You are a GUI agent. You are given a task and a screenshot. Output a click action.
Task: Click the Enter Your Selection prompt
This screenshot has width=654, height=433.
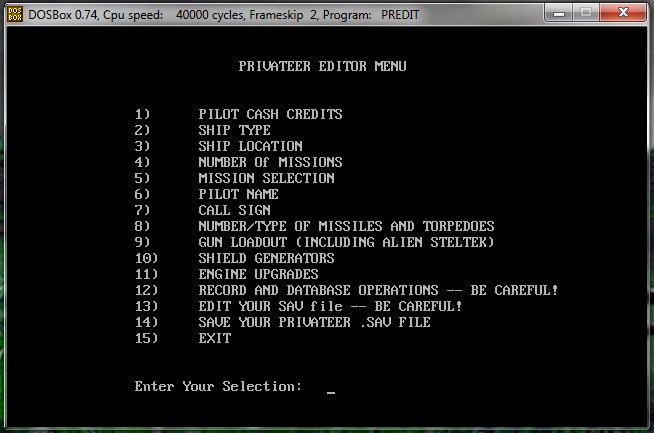(x=218, y=386)
